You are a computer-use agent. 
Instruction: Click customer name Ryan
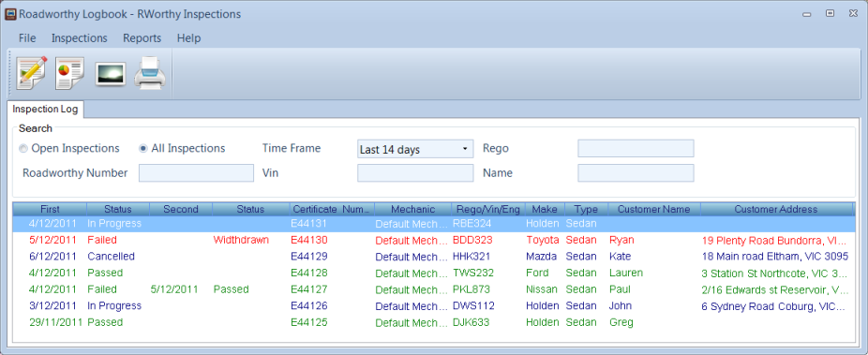pos(621,240)
